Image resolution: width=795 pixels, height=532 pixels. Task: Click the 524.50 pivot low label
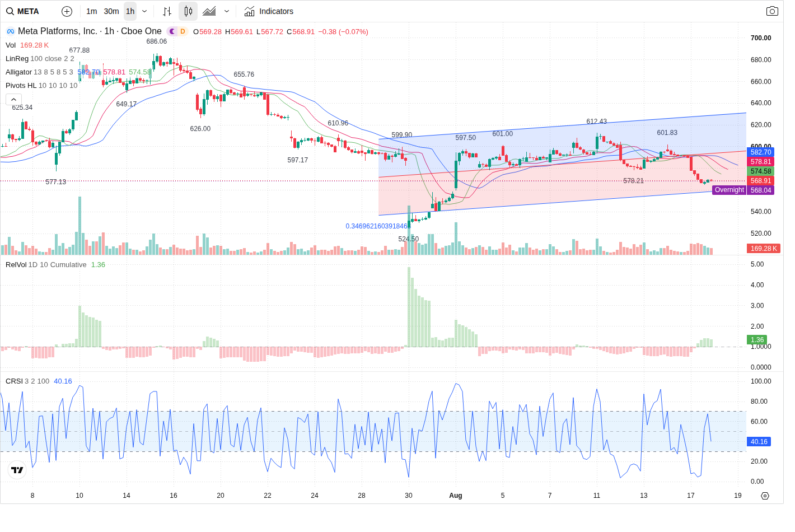(x=409, y=239)
